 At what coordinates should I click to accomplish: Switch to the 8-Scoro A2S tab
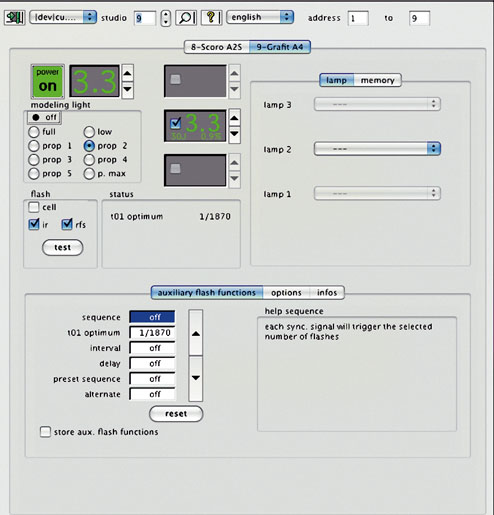click(x=217, y=47)
